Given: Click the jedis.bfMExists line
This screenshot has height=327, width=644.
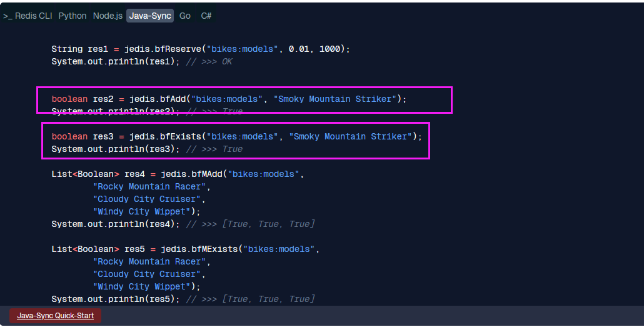Looking at the screenshot, I should coord(186,249).
